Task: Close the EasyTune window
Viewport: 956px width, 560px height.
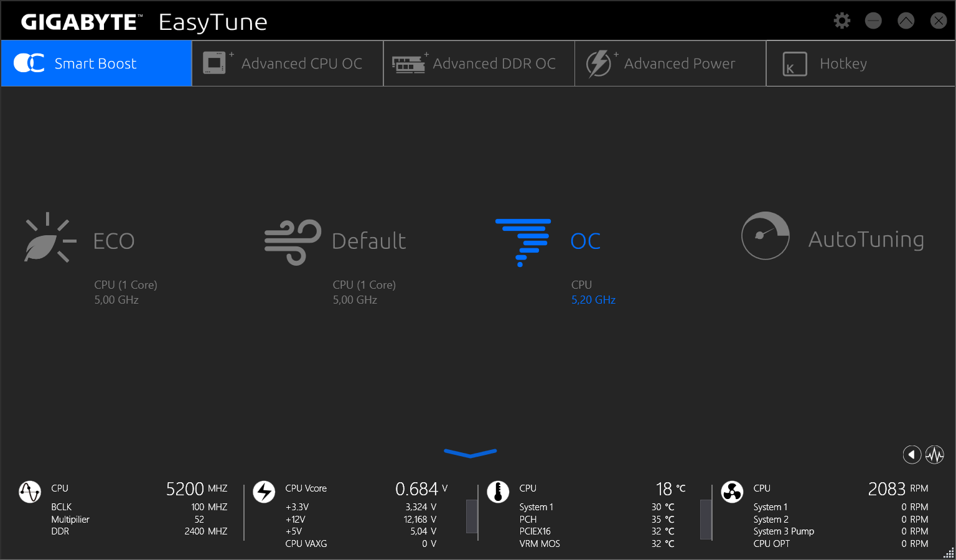Action: click(939, 21)
